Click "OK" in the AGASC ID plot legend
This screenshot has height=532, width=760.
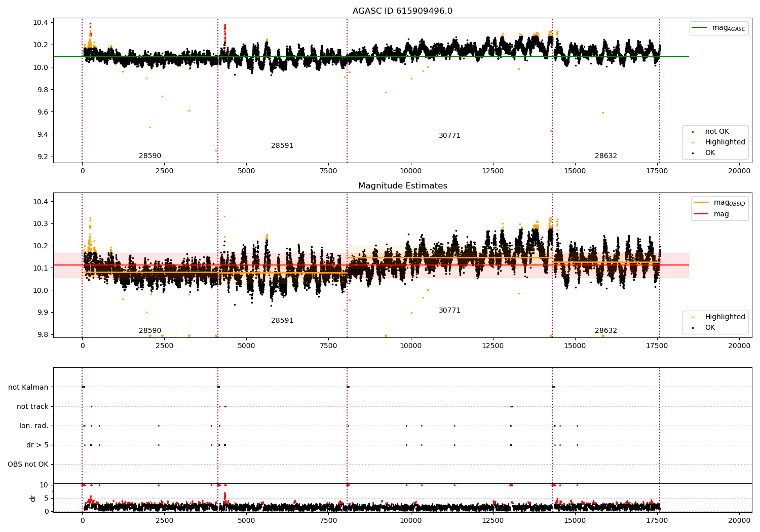click(x=710, y=153)
